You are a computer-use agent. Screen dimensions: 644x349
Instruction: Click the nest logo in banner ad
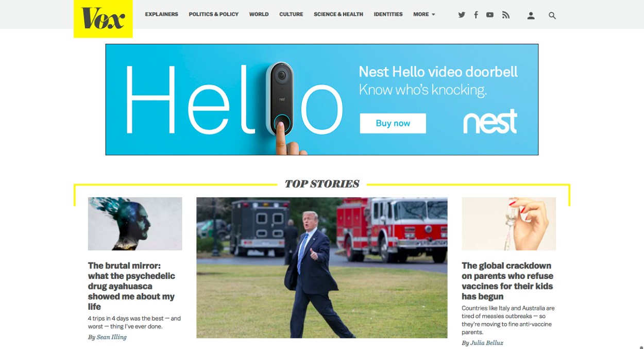click(490, 122)
